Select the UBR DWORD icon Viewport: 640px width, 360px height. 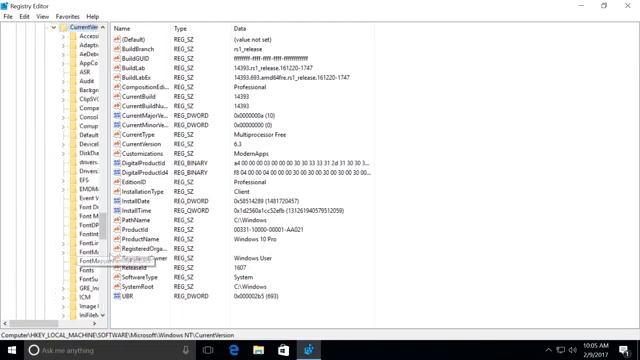[117, 296]
